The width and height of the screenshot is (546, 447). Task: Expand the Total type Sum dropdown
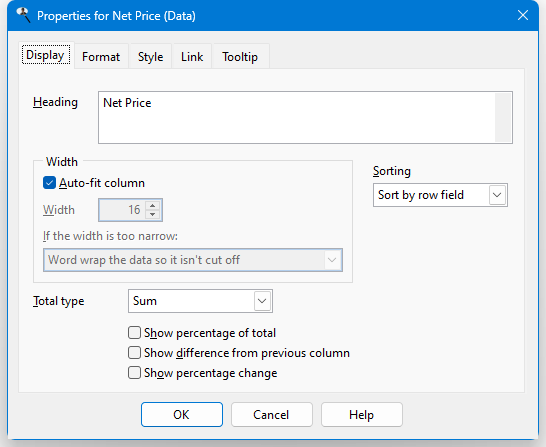click(x=200, y=301)
